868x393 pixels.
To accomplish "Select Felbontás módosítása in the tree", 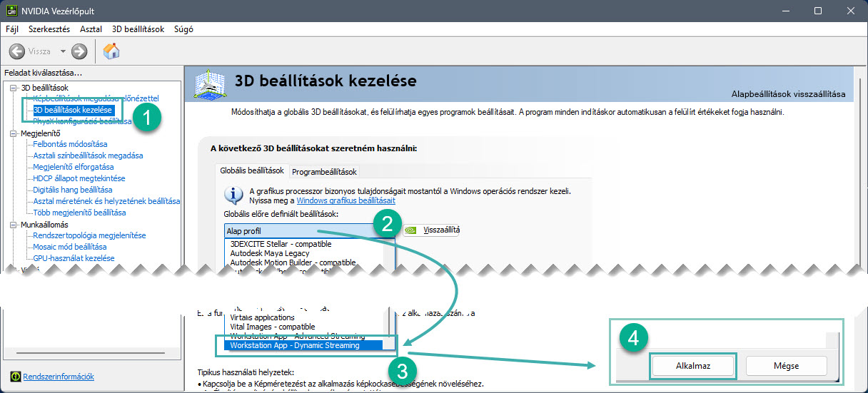I will [x=70, y=144].
